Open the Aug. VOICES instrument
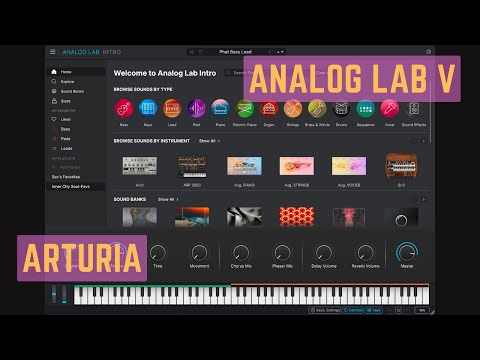The width and height of the screenshot is (480, 360). point(349,166)
